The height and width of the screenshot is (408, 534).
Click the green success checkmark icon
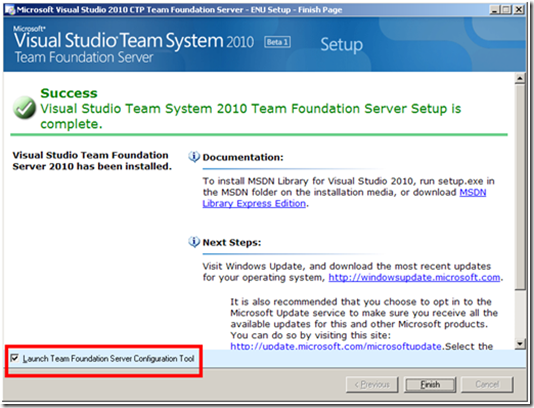pyautogui.click(x=25, y=108)
